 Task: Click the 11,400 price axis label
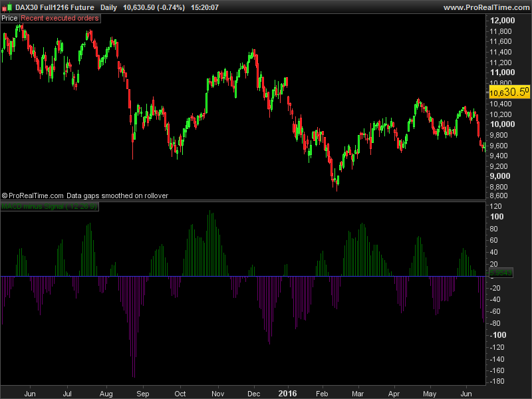501,52
